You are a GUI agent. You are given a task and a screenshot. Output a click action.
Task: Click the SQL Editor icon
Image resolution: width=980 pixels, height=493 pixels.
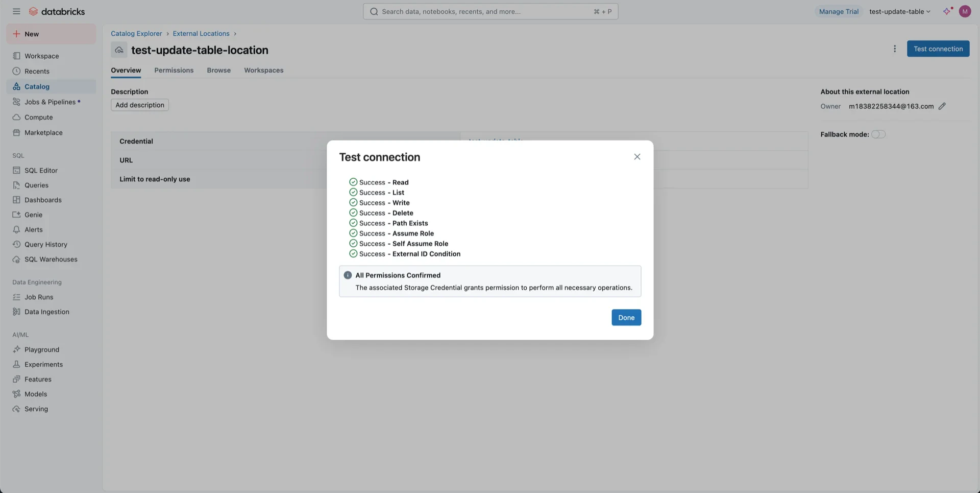[x=16, y=171]
